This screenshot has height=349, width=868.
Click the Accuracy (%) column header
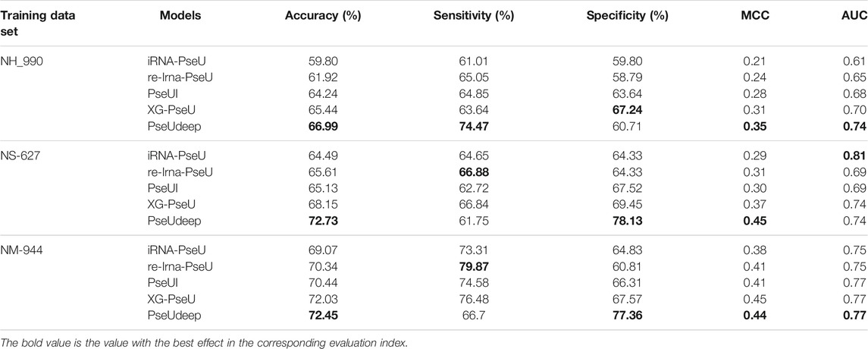323,16
